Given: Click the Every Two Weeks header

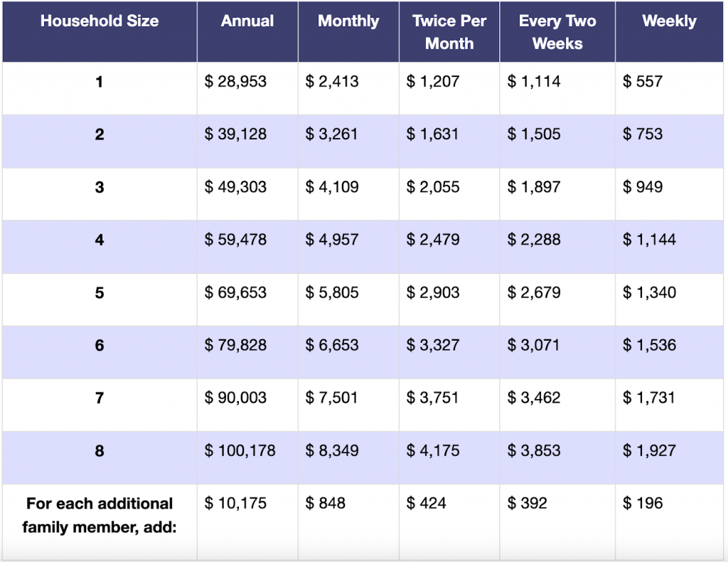Looking at the screenshot, I should coord(557,32).
